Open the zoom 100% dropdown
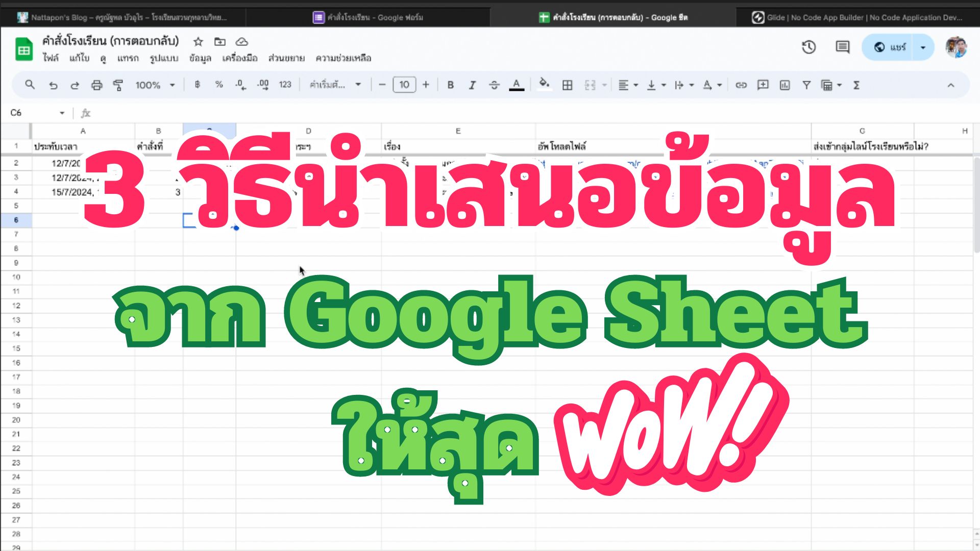Image resolution: width=980 pixels, height=551 pixels. click(x=155, y=85)
